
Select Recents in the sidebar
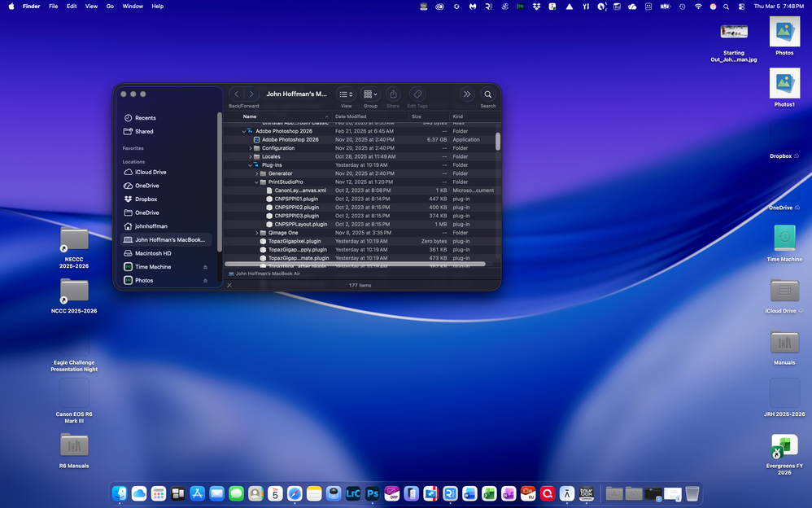click(x=166, y=118)
